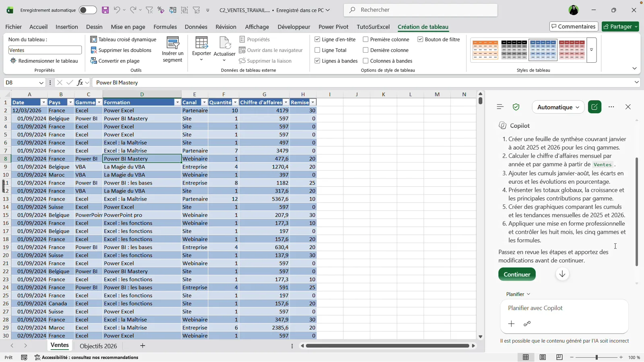Click the zoom slider in status bar

[597, 357]
